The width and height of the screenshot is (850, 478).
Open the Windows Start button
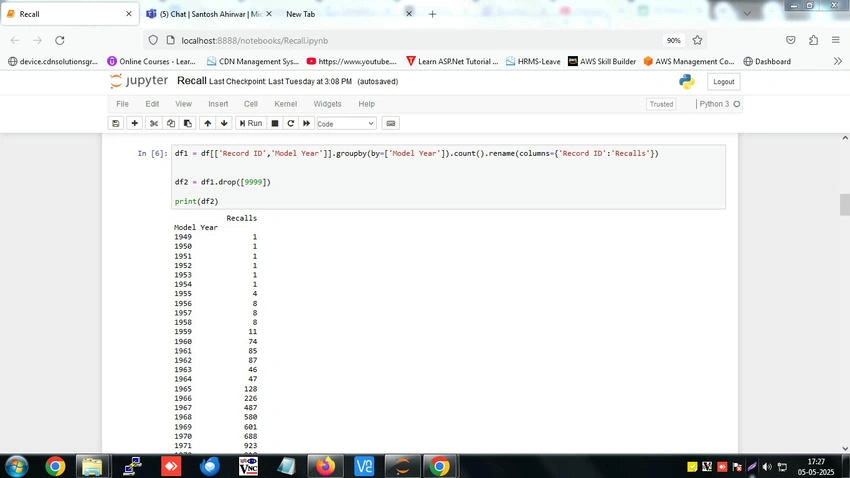click(x=16, y=466)
